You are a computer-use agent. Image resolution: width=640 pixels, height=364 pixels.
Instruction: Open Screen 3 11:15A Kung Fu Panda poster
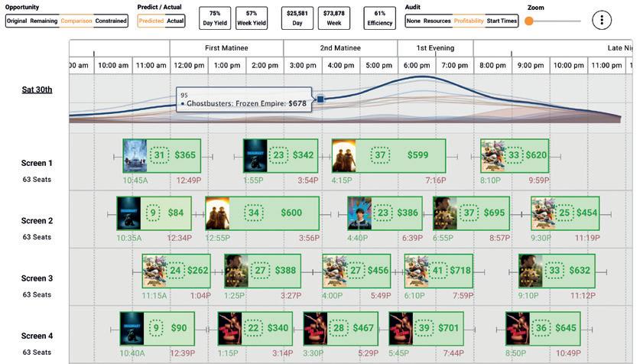tap(154, 271)
